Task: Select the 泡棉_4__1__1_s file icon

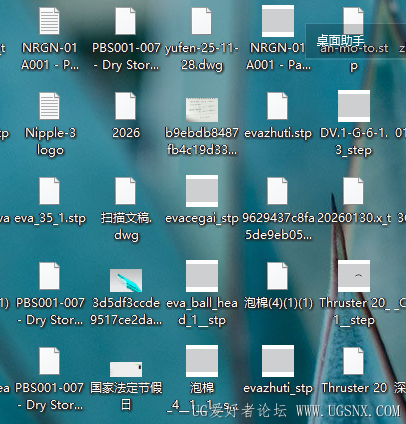Action: point(202,361)
